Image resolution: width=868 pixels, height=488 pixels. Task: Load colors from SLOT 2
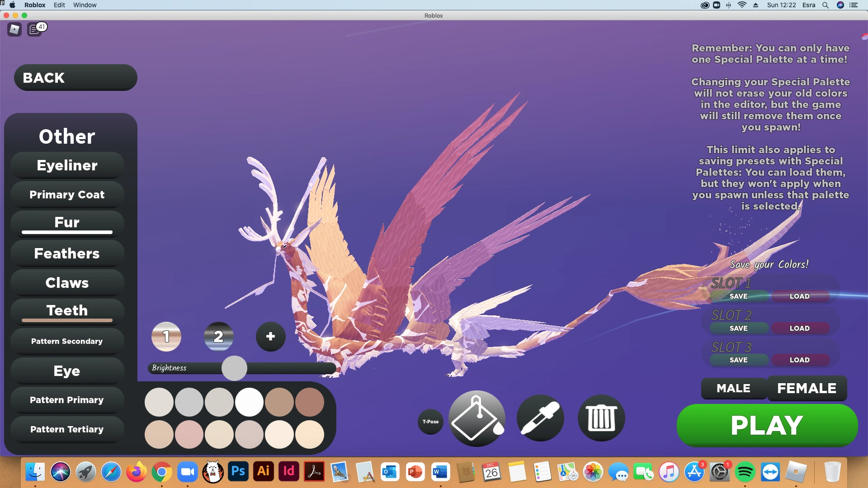tap(799, 328)
